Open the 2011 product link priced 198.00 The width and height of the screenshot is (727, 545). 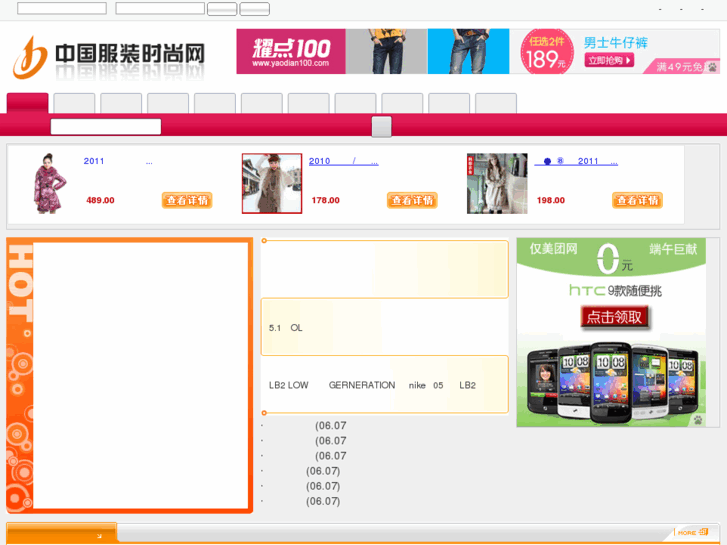point(576,161)
